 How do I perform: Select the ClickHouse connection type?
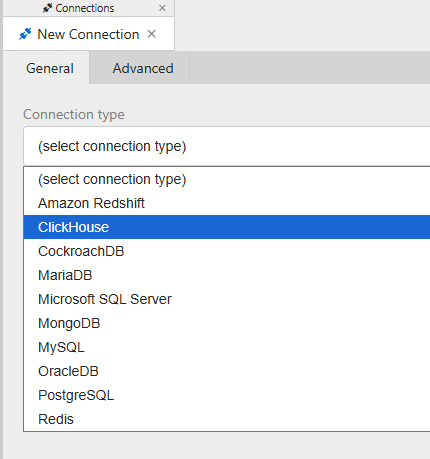pyautogui.click(x=227, y=227)
